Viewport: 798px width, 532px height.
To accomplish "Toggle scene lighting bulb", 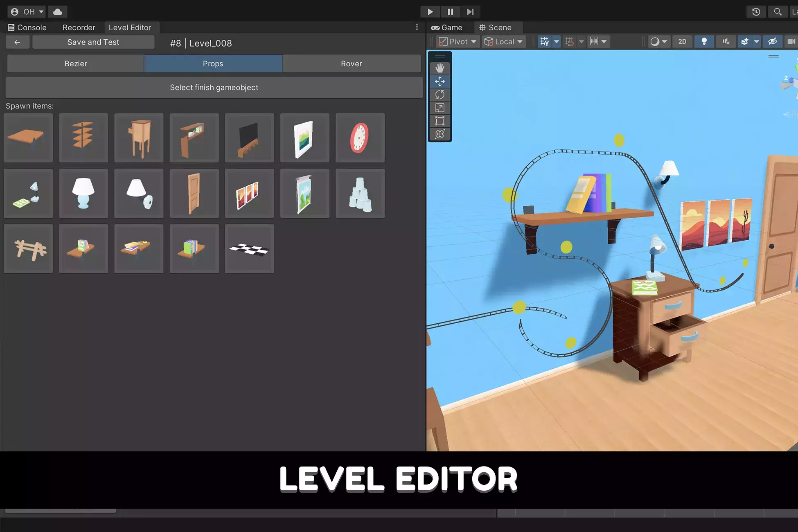I will coord(704,42).
